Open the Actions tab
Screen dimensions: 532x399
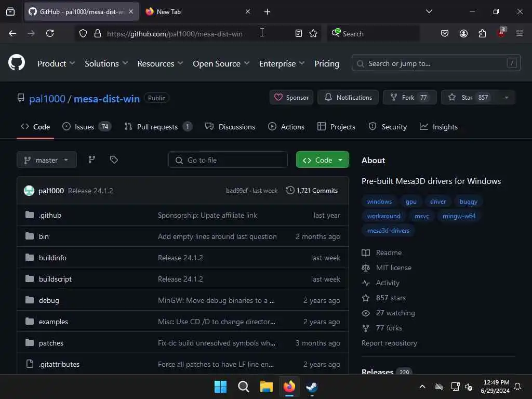coord(286,127)
